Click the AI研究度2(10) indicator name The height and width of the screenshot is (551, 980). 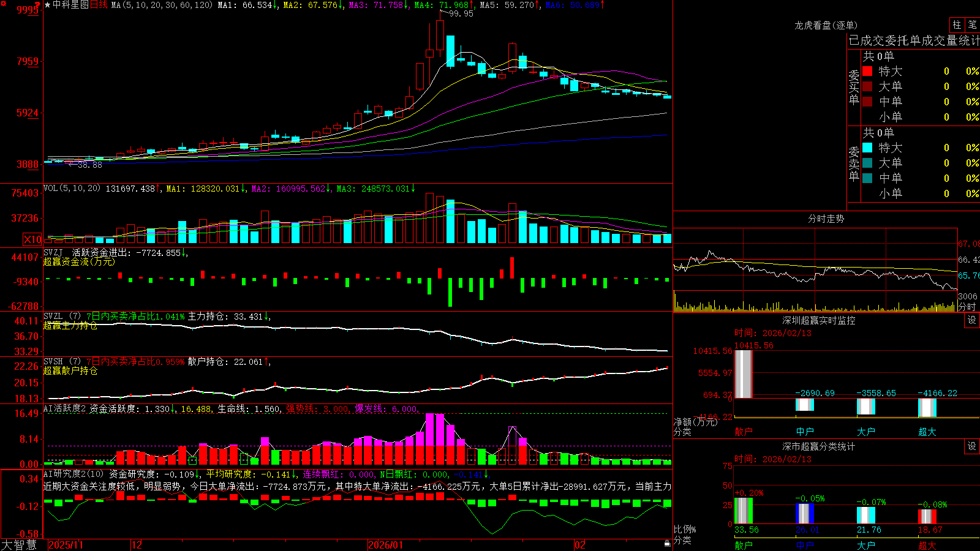[x=73, y=474]
